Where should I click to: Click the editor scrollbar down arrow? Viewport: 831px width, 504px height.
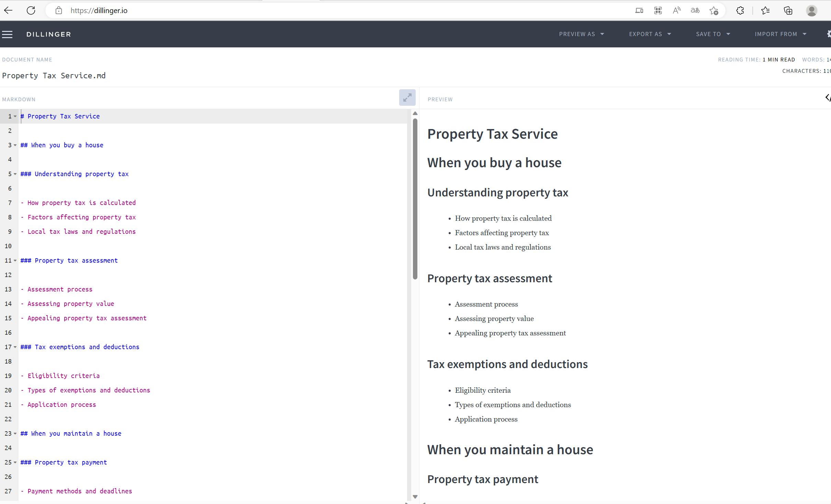pos(415,497)
